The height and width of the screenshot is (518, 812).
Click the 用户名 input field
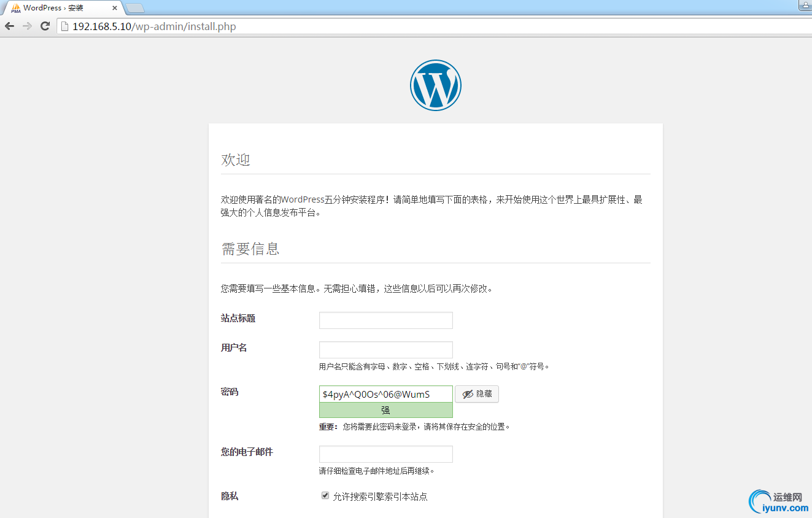tap(386, 350)
